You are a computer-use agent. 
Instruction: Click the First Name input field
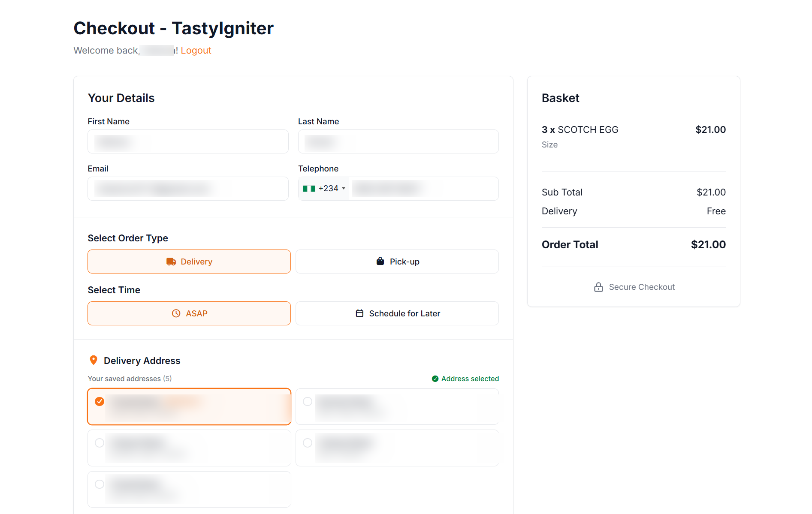pos(188,141)
